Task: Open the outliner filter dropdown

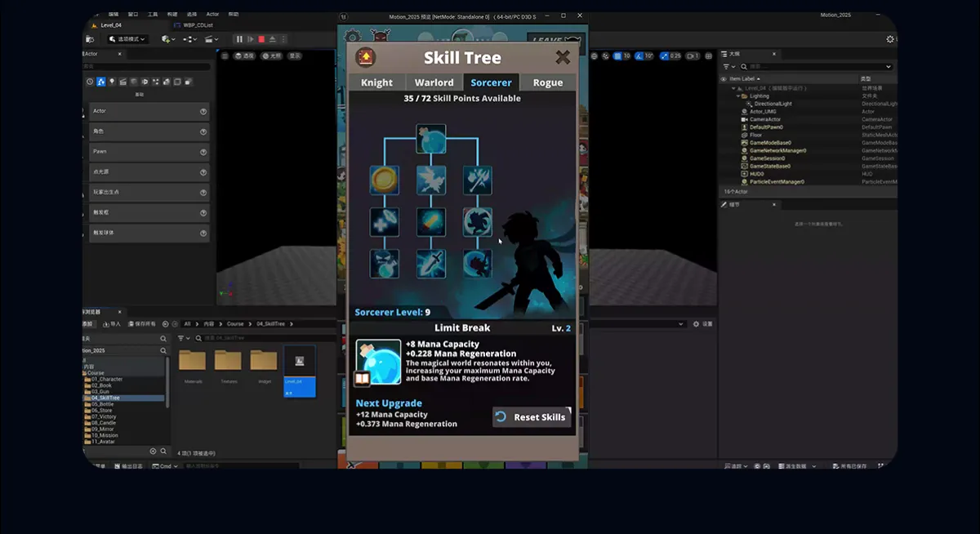Action: click(x=728, y=67)
